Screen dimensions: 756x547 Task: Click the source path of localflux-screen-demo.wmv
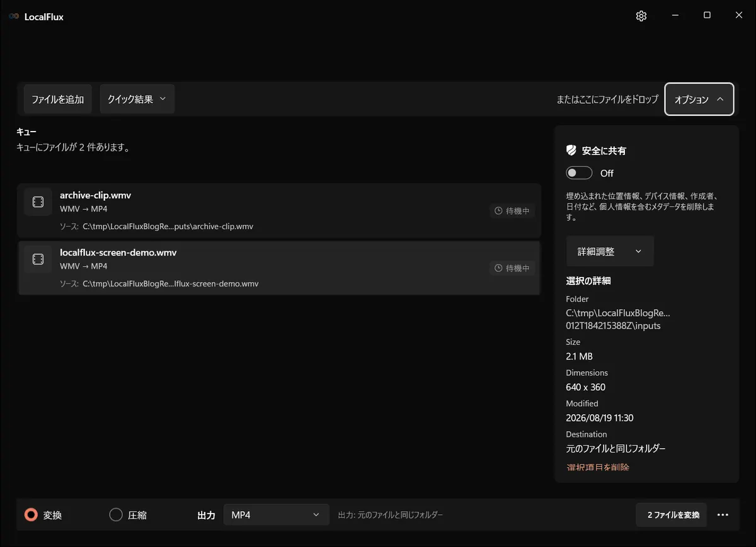[170, 284]
